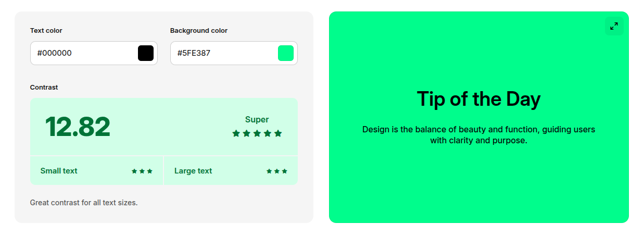This screenshot has height=236, width=644.
Task: Click the five-star Super rating icons
Action: coord(257,133)
